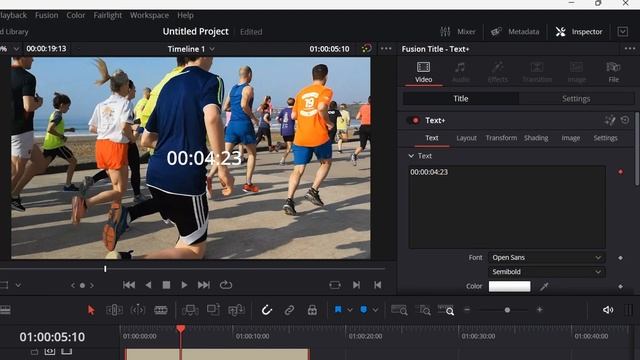Toggle linked selection chain icon
Viewport: 640px width, 360px height.
[289, 310]
